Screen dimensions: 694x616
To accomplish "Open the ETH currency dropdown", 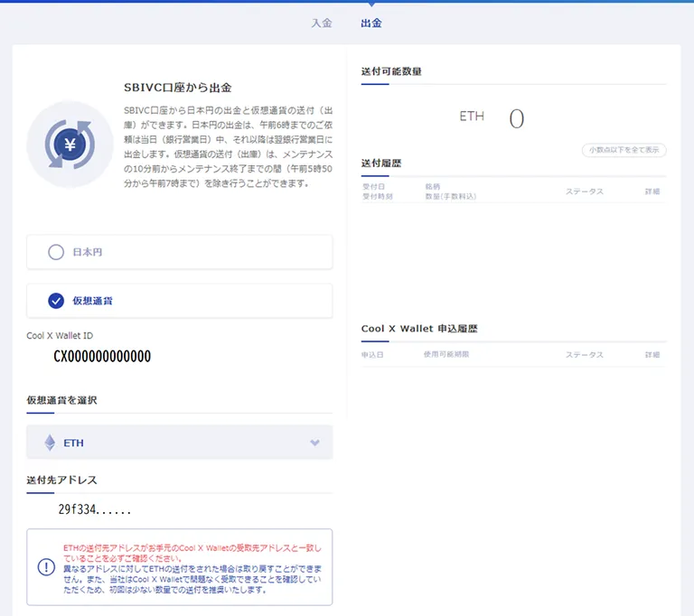I will (x=179, y=442).
